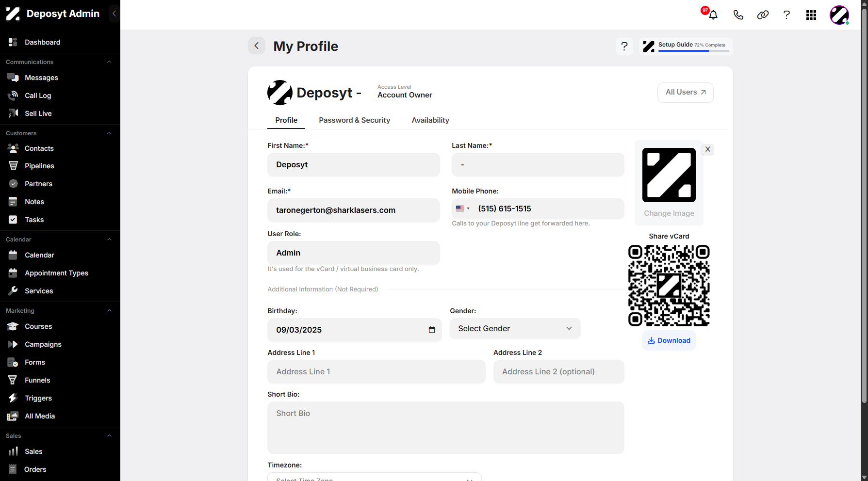Click the First Name field

(x=354, y=165)
